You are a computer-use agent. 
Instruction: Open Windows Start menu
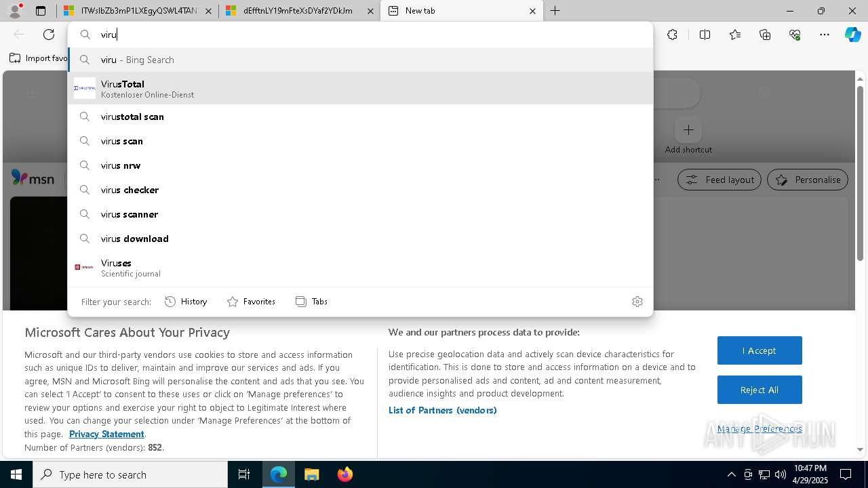tap(16, 474)
